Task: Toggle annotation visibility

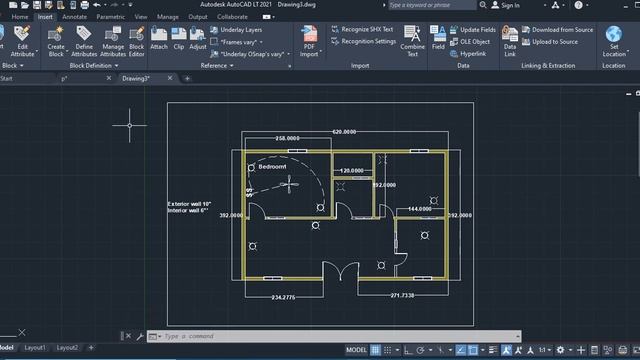Action: 506,350
